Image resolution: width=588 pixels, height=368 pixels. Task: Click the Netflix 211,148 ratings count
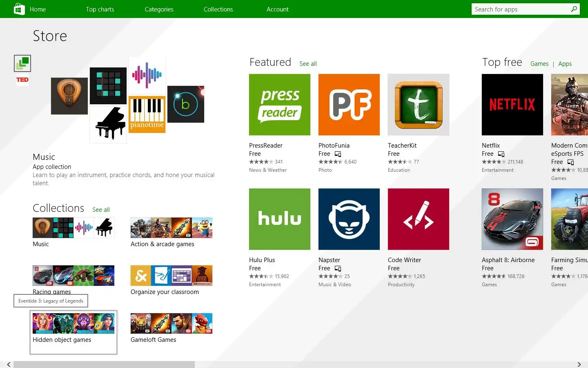pos(515,162)
